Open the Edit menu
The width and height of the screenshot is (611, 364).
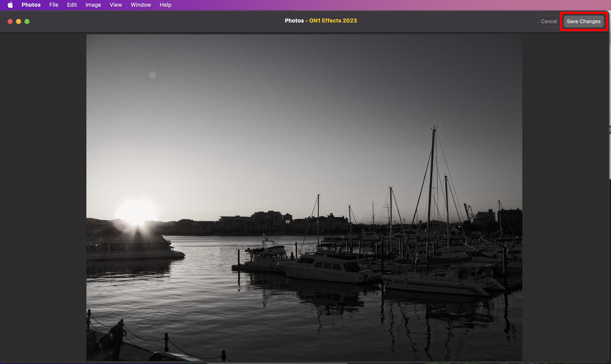[72, 5]
